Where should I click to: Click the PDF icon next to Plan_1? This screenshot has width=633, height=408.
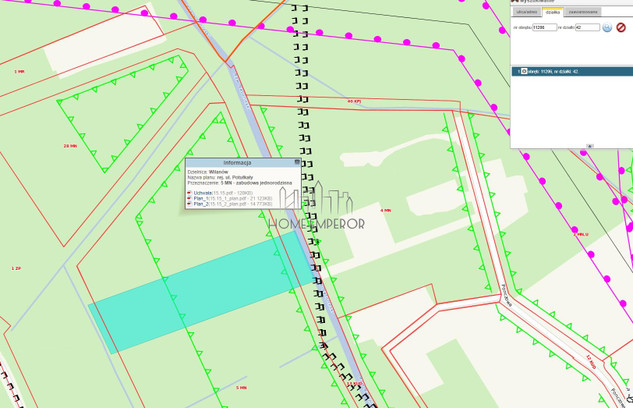(190, 198)
